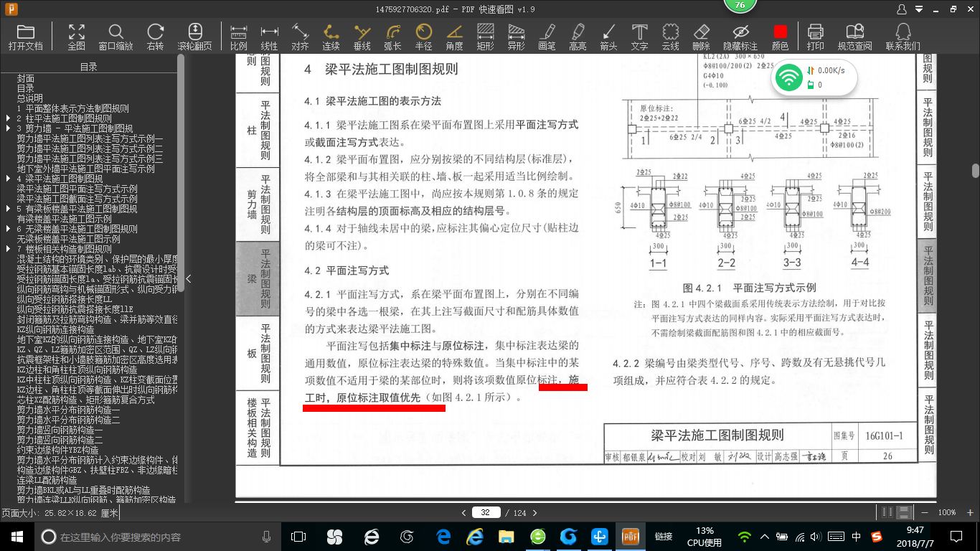The width and height of the screenshot is (980, 551).
Task: Click the page number input showing 32
Action: [x=486, y=512]
